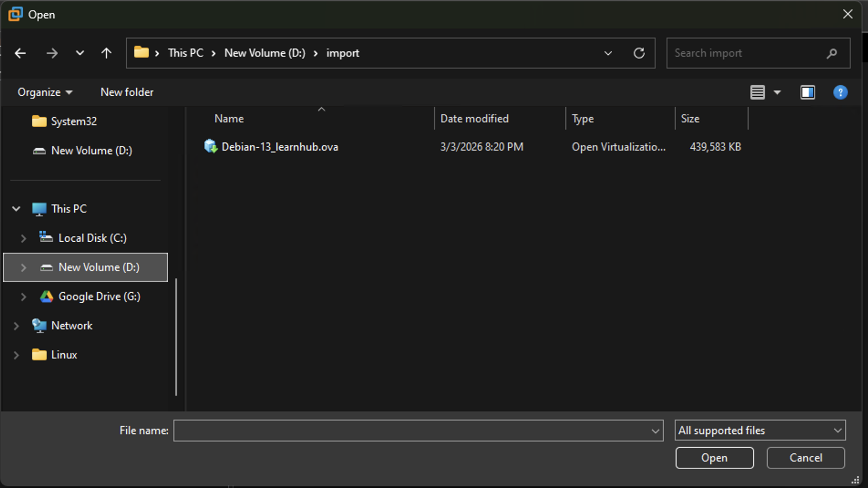Open the recent locations dropdown in address bar
Screen dimensions: 868x488
click(x=608, y=53)
